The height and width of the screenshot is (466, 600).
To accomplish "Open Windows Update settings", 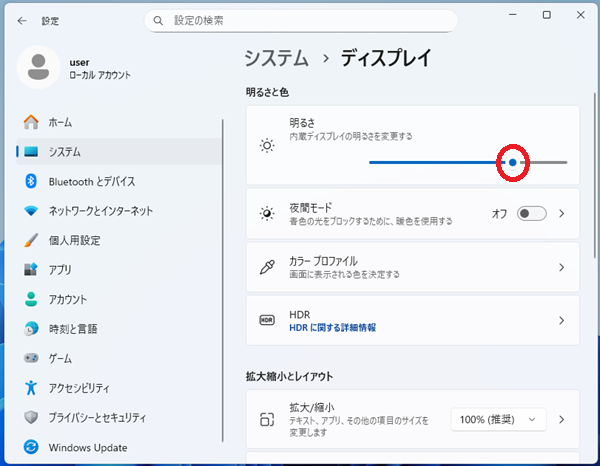I will tap(119, 447).
